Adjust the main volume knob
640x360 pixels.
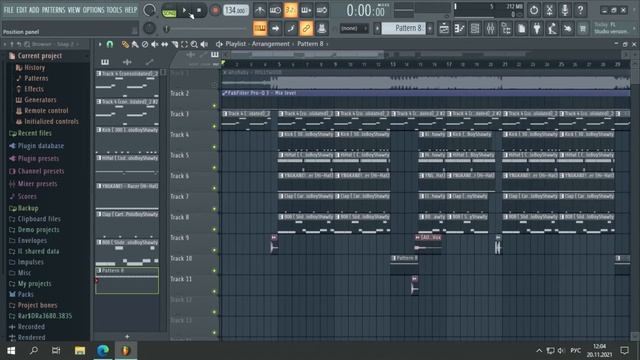149,10
